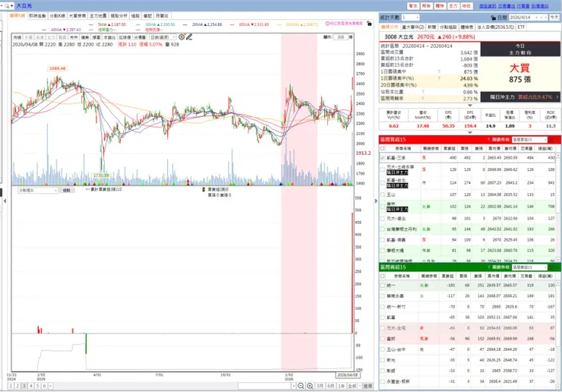The height and width of the screenshot is (392, 562).
Task: Click the zoom out magnifier icon
Action: point(301,386)
